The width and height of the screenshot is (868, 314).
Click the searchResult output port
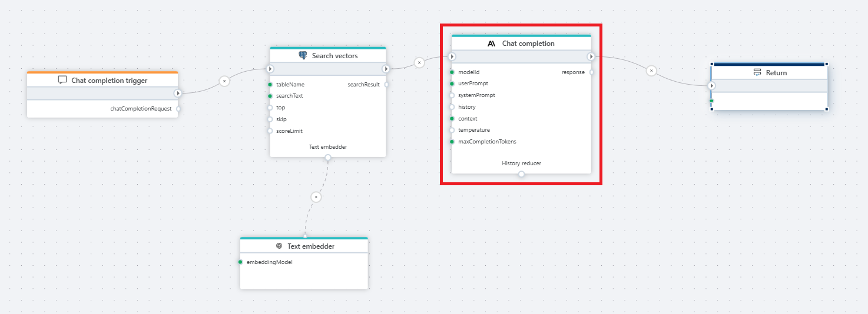(x=386, y=85)
